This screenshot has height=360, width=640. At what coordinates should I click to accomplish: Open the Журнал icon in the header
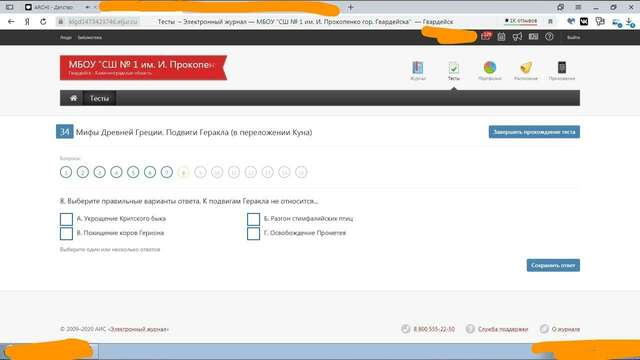(418, 68)
